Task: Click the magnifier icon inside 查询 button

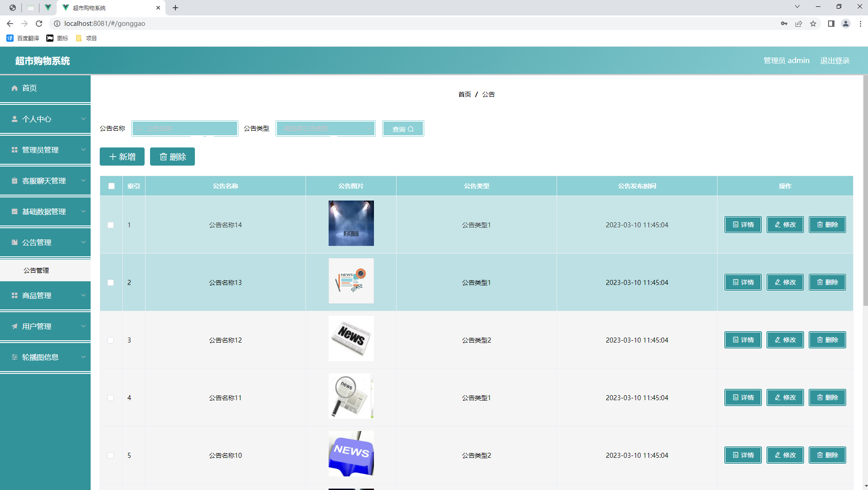Action: pos(411,128)
